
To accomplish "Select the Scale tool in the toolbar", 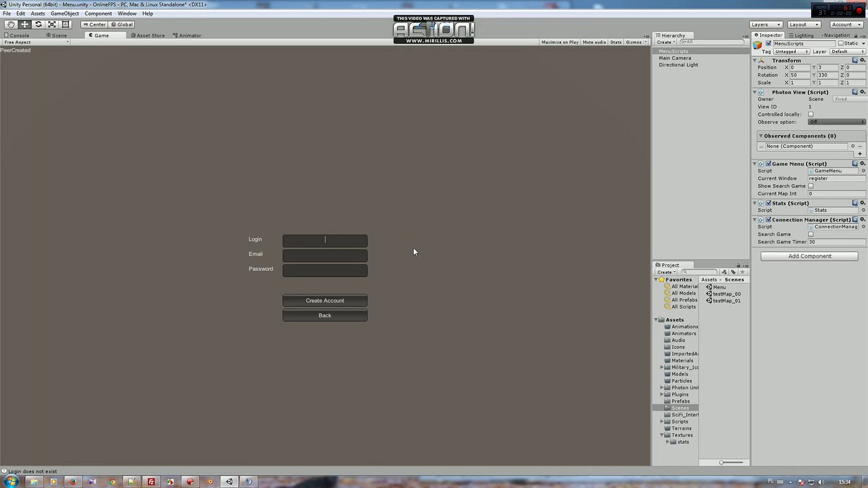I will pyautogui.click(x=52, y=24).
